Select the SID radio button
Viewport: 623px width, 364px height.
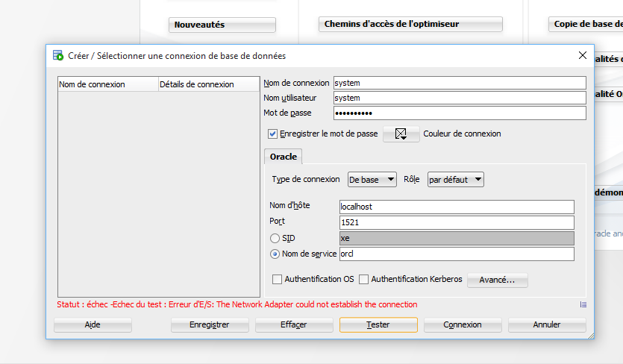tap(275, 239)
